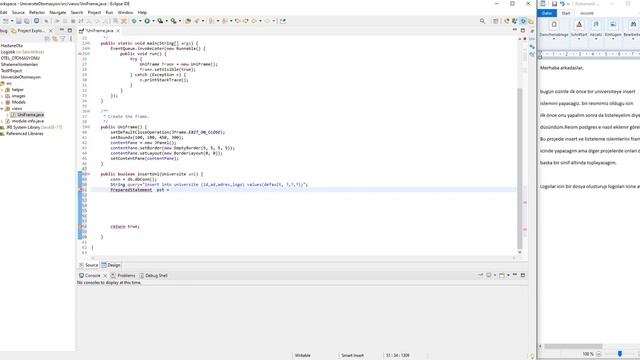Click the Open Type package icon in toolbar
This screenshot has width=640, height=360.
coord(188,21)
